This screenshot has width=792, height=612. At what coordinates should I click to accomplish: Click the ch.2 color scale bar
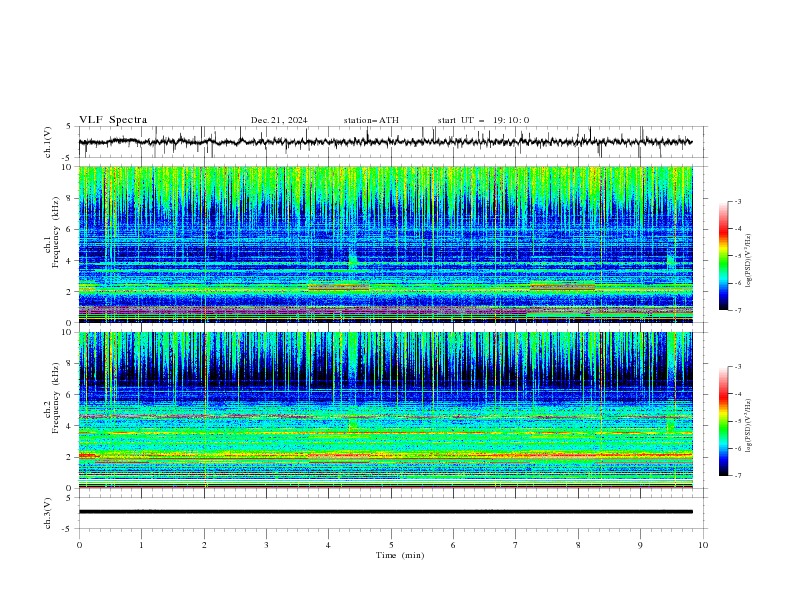pyautogui.click(x=723, y=421)
